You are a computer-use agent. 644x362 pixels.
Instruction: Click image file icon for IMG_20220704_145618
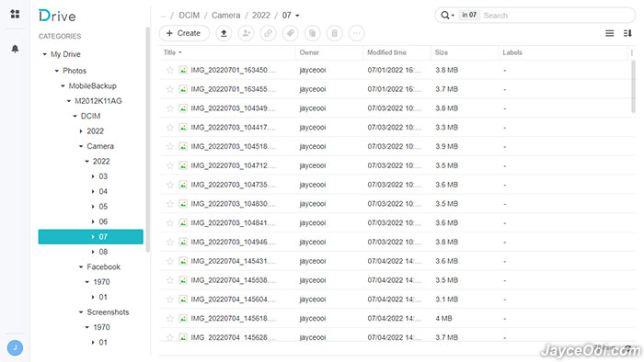183,318
